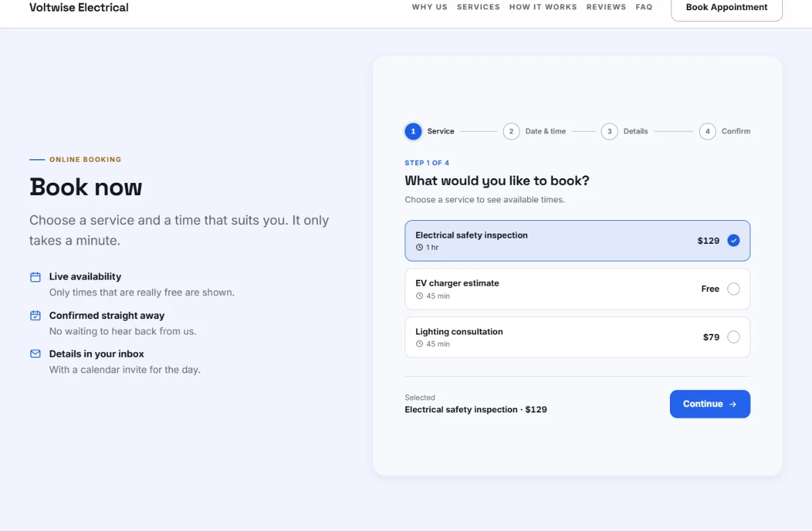Click the clock icon beside 1 hr

point(420,248)
